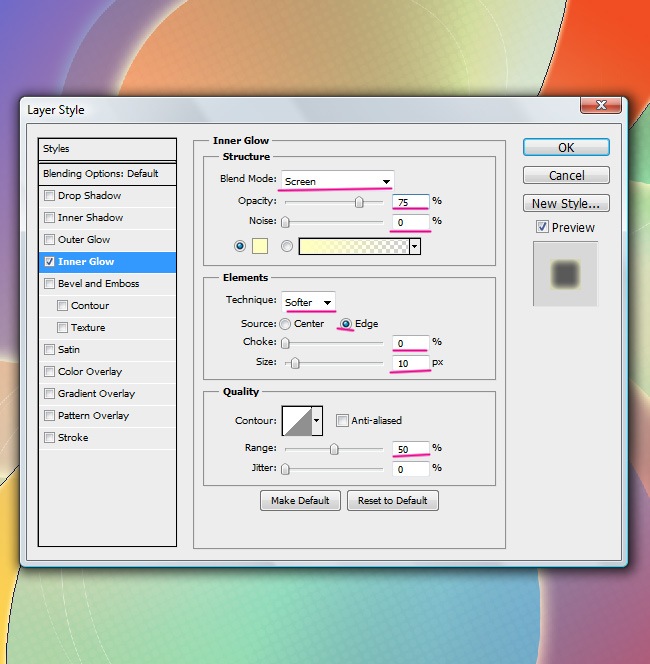Viewport: 650px width, 664px height.
Task: Choose the gradient radio button option
Action: pos(287,246)
